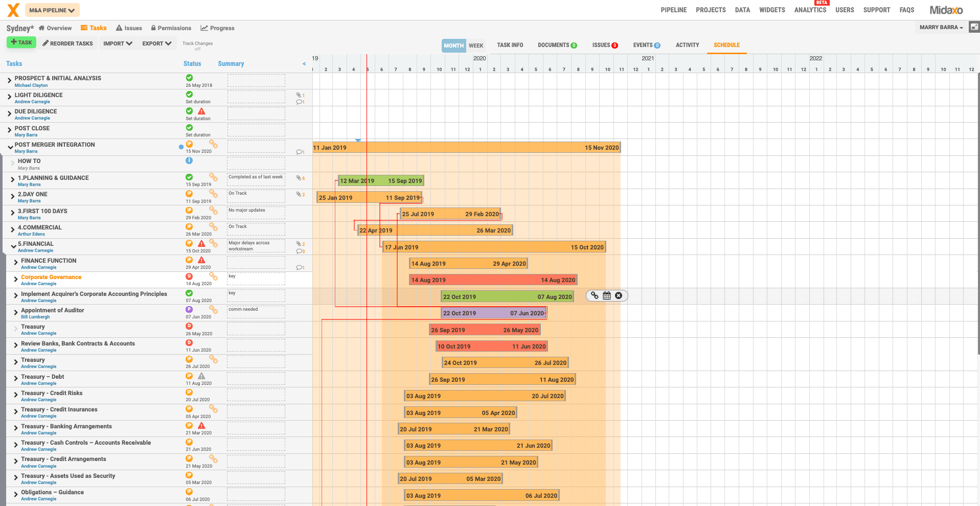Collapse the task panel with the left arrow
Screen dimensions: 980x506
(304, 64)
